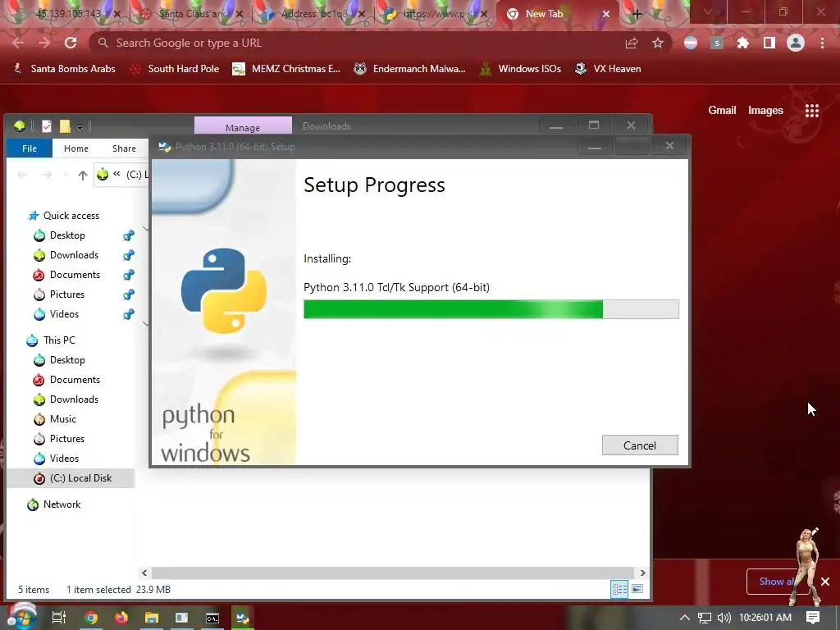Open the Share ribbon tab
This screenshot has width=840, height=630.
[x=124, y=148]
